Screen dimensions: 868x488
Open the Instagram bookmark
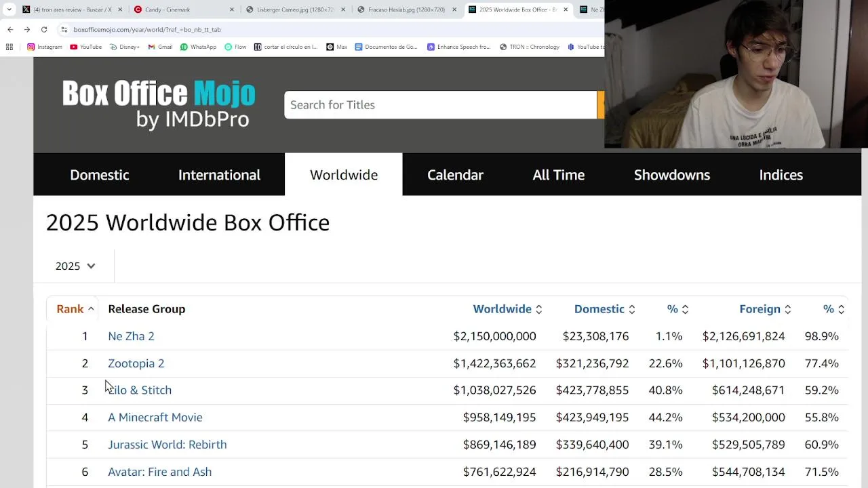click(45, 47)
